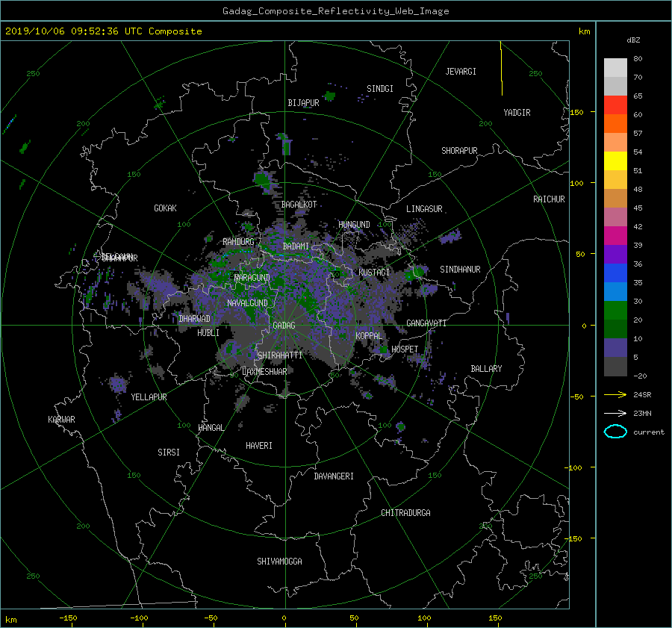
Task: Click the 150 tick on right axis
Action: (577, 112)
